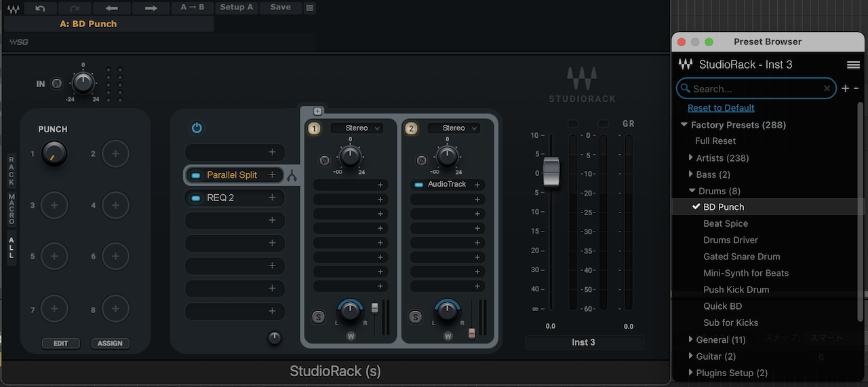Bypass REQ 2 plugin with its LED
The height and width of the screenshot is (387, 868).
pyautogui.click(x=196, y=198)
